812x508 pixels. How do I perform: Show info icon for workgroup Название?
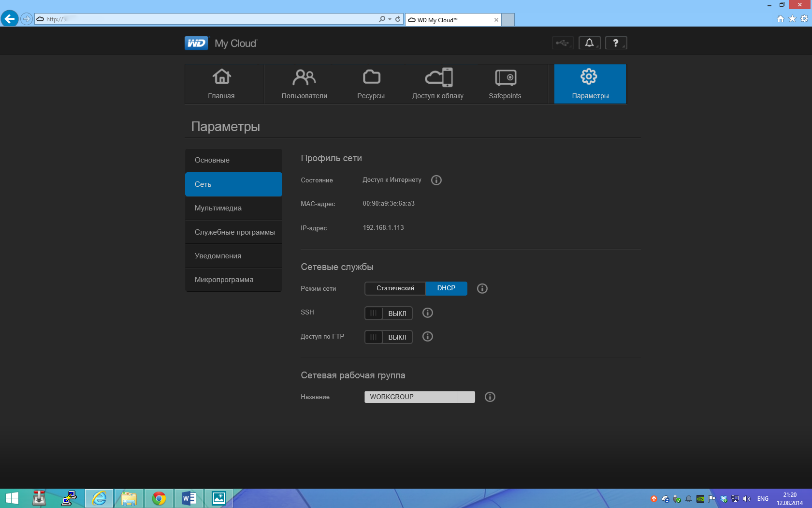(x=490, y=397)
